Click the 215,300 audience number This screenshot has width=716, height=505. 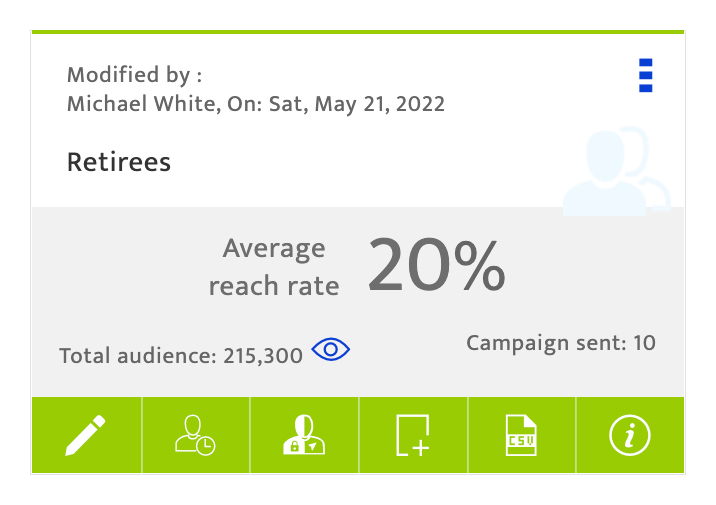(263, 356)
